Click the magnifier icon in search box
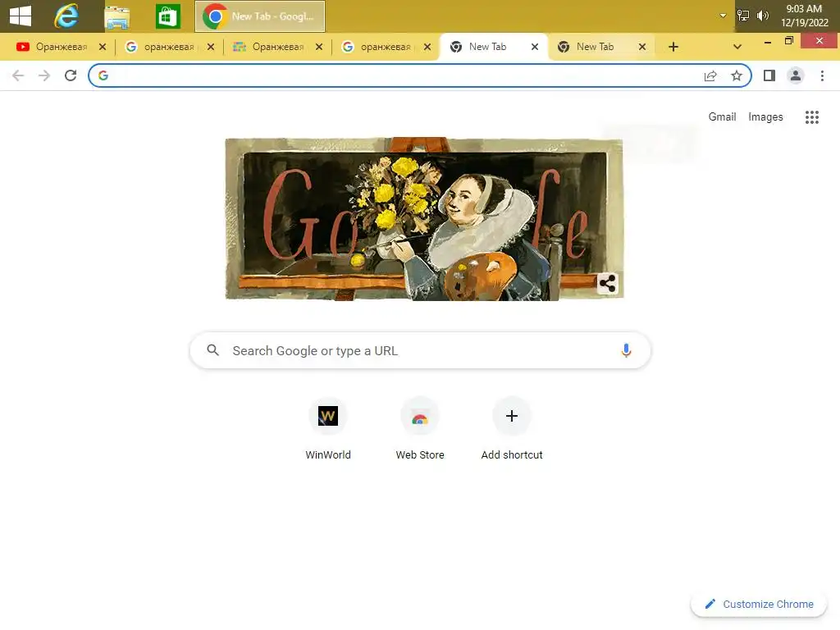This screenshot has height=630, width=840. point(212,350)
